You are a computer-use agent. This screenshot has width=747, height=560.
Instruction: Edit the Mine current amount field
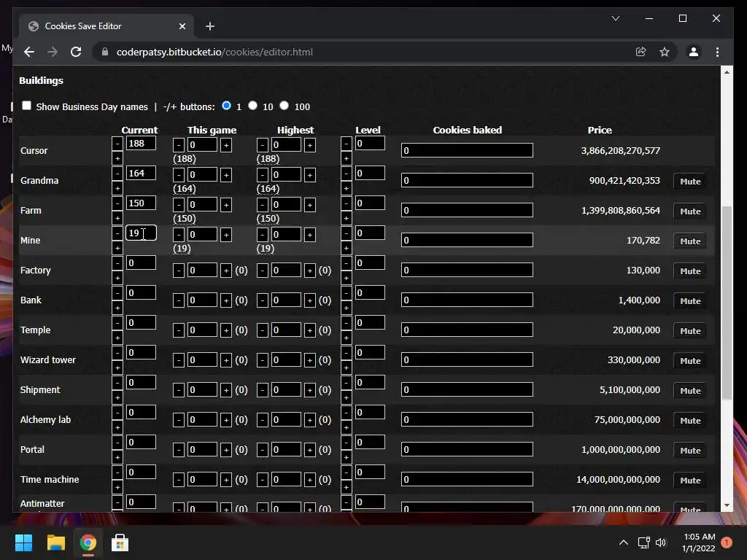click(141, 233)
